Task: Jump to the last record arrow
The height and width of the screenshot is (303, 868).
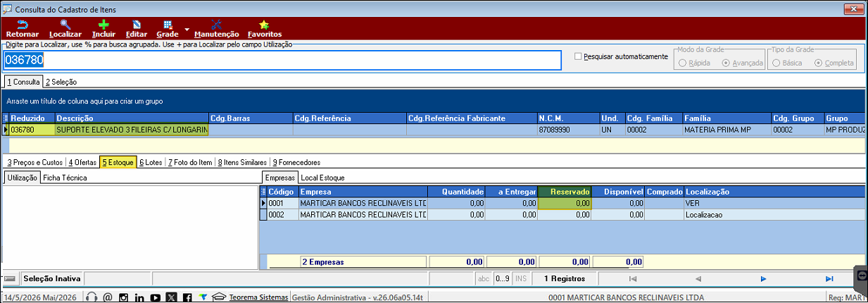Action: (829, 279)
